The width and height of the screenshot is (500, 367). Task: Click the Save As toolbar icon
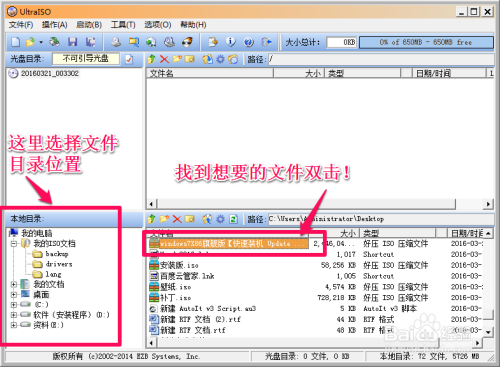(90, 42)
